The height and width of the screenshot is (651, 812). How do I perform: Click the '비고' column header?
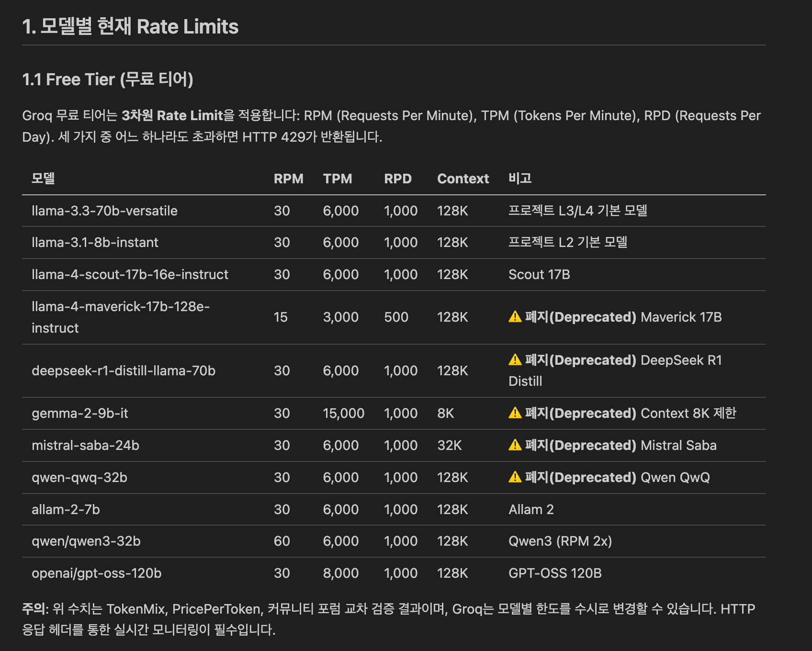[x=520, y=179]
